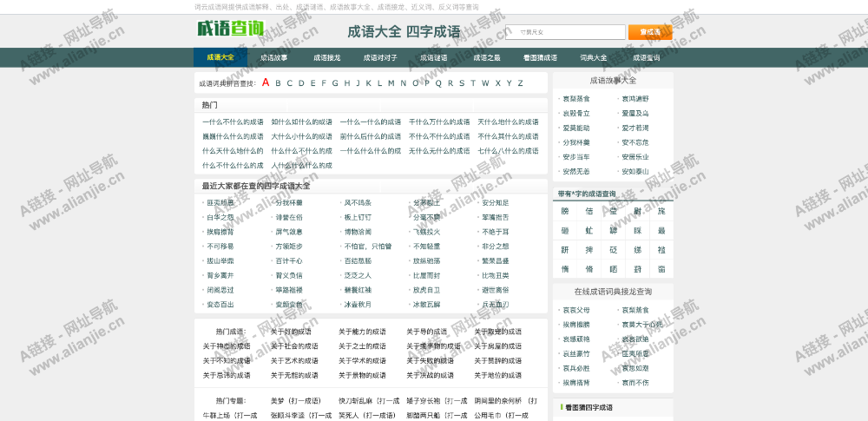Open 关于地位的成语 topic link
Screen dimensions: 868x421
497,375
